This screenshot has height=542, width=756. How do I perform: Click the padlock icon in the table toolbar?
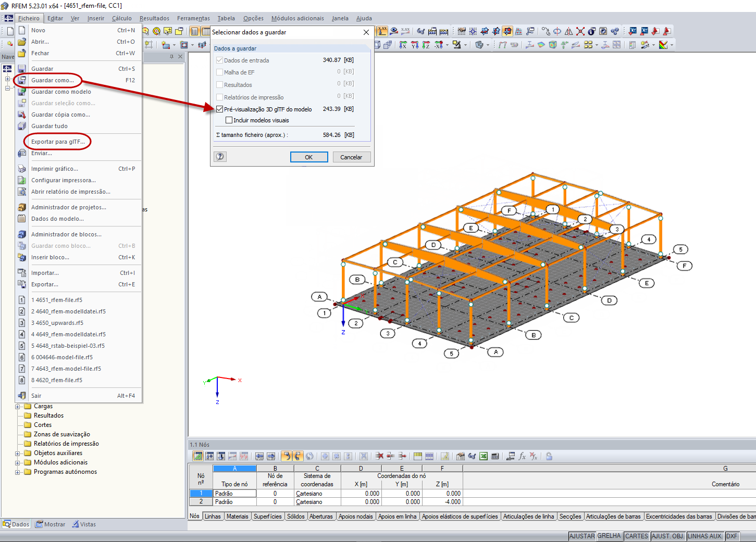pyautogui.click(x=549, y=456)
